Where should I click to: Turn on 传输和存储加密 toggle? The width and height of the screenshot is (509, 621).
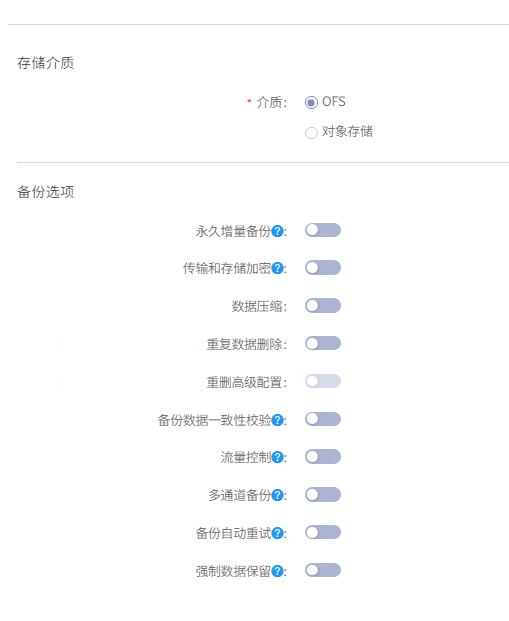point(323,268)
